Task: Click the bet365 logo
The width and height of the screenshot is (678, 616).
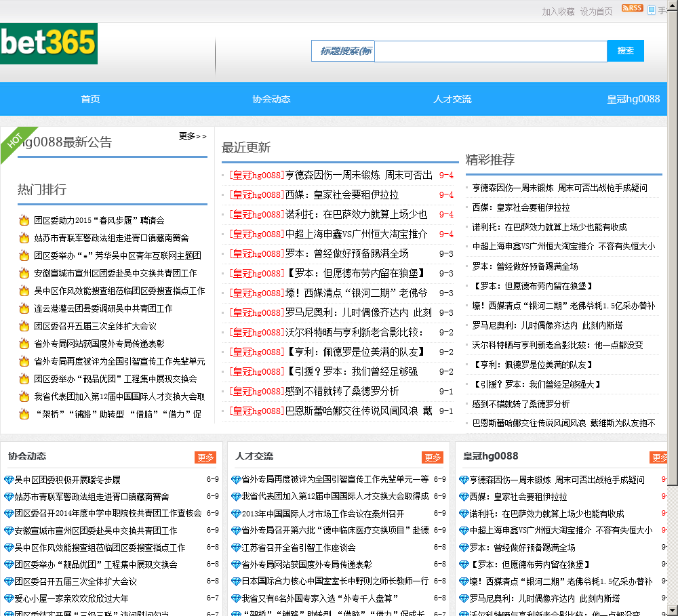Action: point(48,43)
